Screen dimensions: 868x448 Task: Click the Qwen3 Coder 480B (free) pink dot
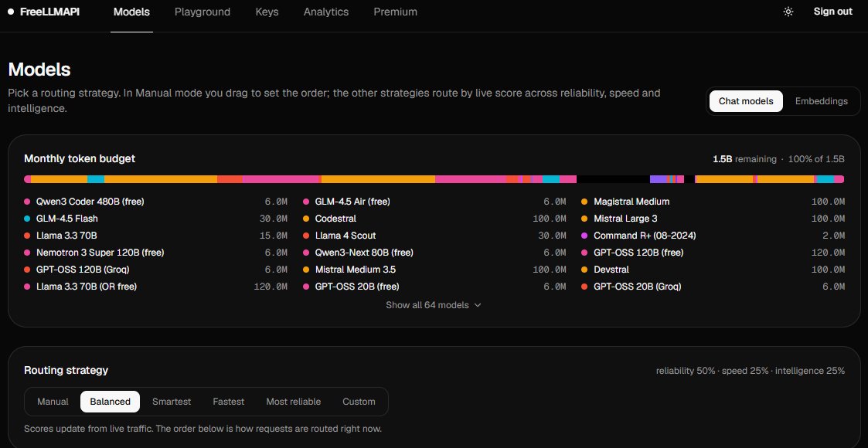click(x=27, y=202)
